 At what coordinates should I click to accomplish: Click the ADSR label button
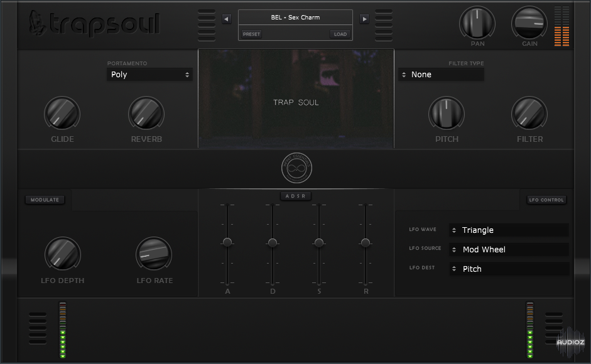295,196
